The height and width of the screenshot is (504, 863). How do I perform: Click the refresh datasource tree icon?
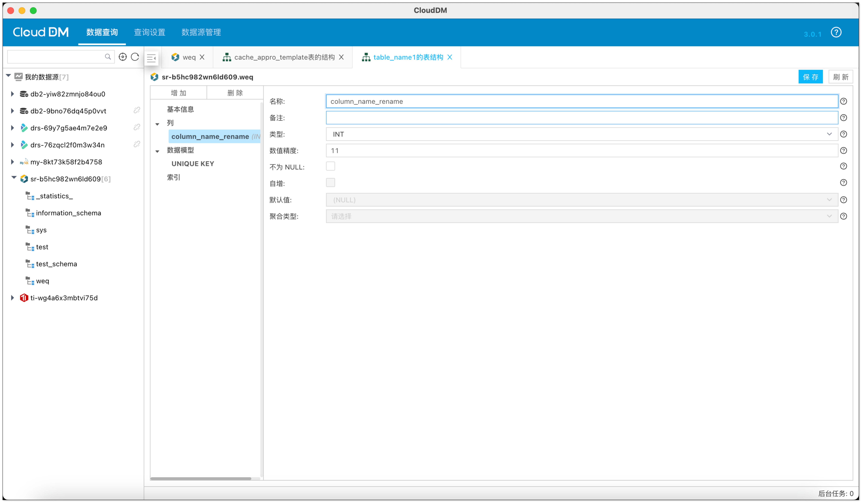[x=135, y=57]
